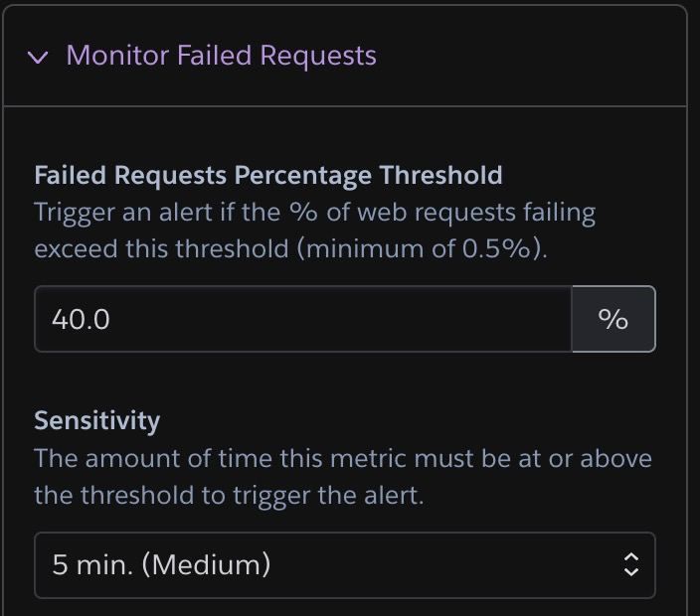The image size is (700, 616).
Task: Click the threshold description mentioning minimum 0.5%
Action: tap(290, 248)
